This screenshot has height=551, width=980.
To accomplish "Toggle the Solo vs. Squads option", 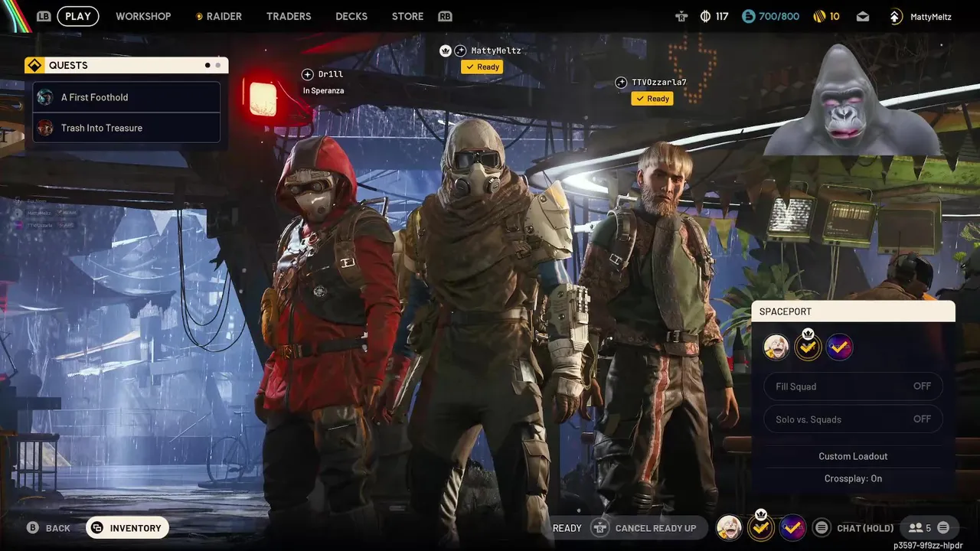I will coord(854,419).
